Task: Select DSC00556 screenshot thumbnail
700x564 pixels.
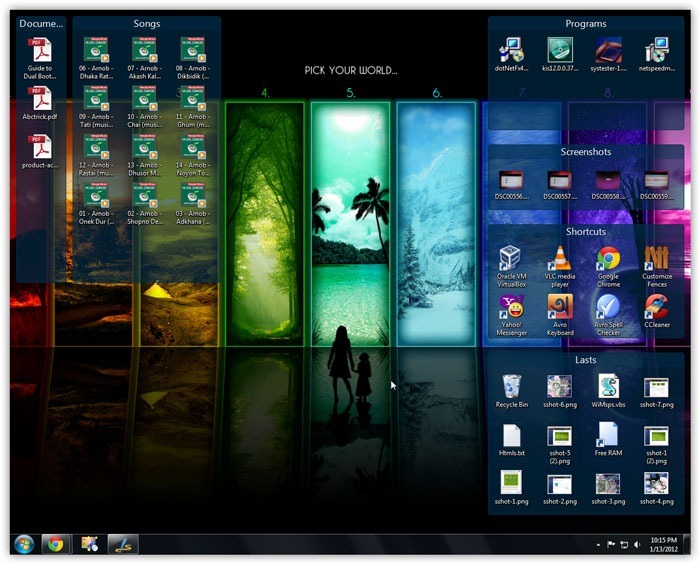Action: (512, 185)
